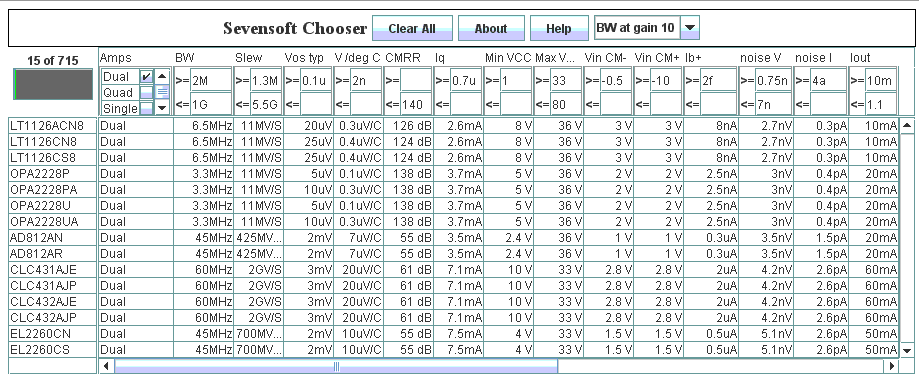The width and height of the screenshot is (919, 378).
Task: Select the LT1126CS8 part name
Action: (43, 157)
